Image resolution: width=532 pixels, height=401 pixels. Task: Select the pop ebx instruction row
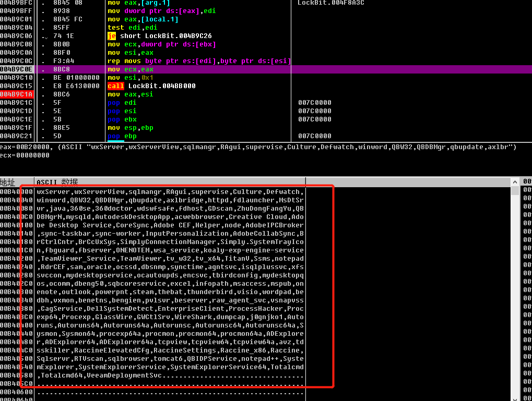point(122,119)
